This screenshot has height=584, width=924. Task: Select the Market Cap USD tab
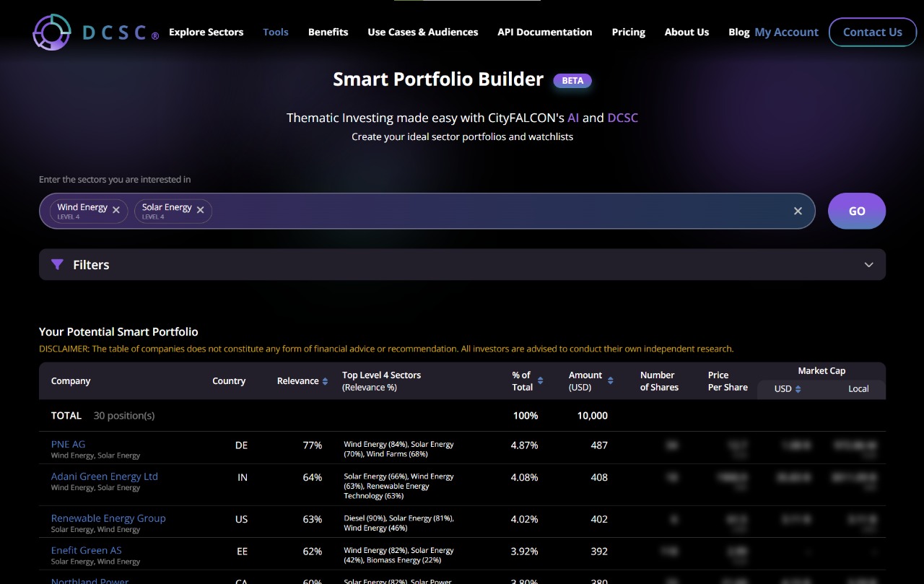coord(783,388)
